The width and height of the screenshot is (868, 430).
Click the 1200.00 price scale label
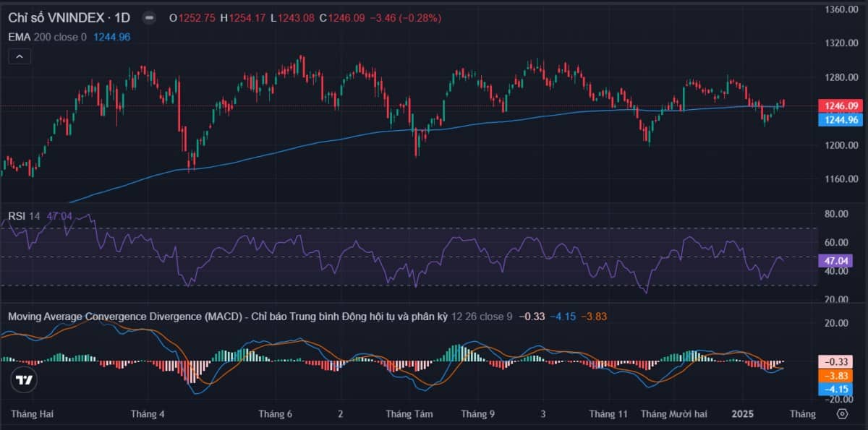pyautogui.click(x=841, y=145)
